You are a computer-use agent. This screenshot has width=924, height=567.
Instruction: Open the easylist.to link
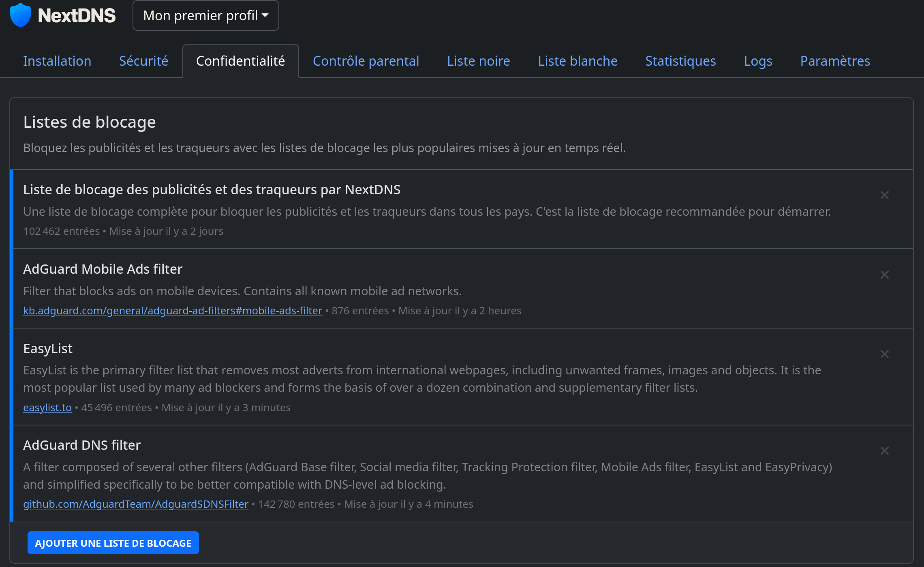point(47,408)
